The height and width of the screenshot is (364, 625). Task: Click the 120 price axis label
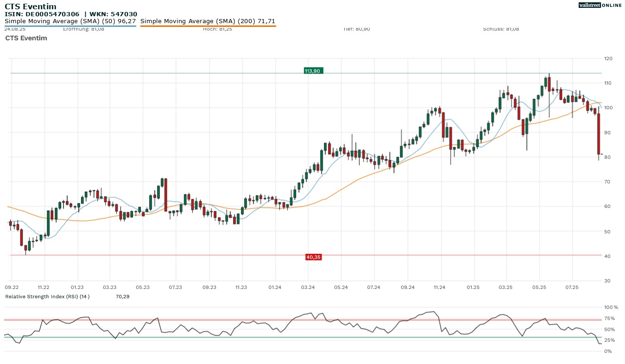tap(608, 58)
